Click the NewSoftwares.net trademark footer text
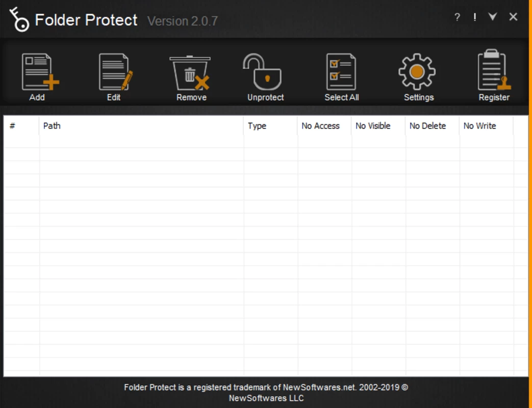Image resolution: width=532 pixels, height=408 pixels. coord(266,392)
